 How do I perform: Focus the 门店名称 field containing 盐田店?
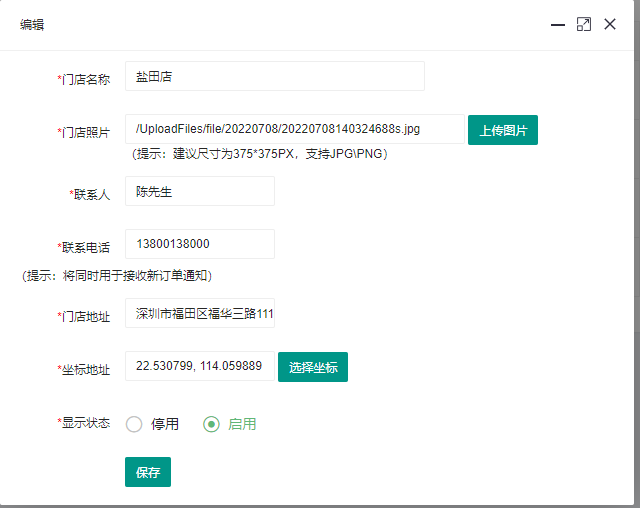[x=274, y=76]
